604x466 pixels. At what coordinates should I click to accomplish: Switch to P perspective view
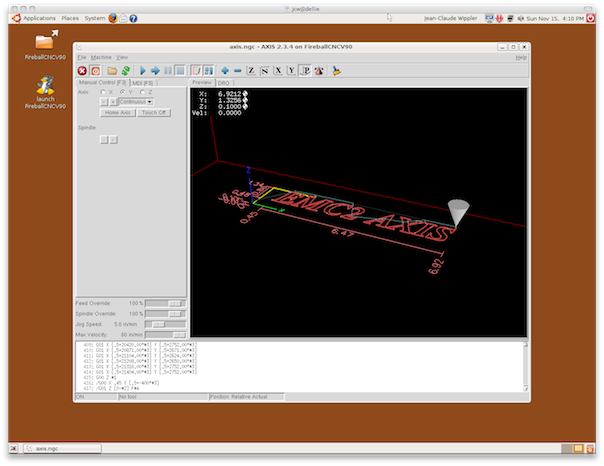[305, 71]
